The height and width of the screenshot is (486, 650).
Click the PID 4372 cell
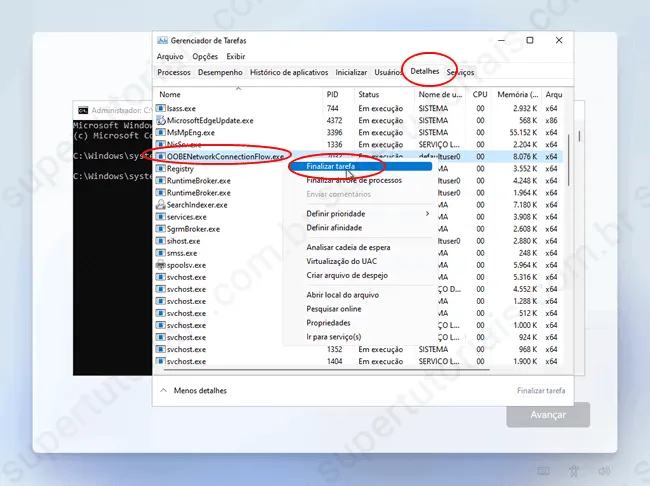pyautogui.click(x=334, y=120)
